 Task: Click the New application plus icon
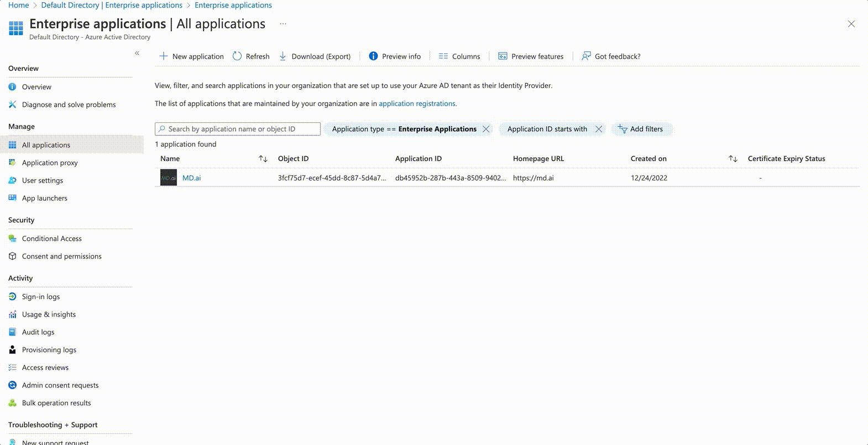[x=163, y=56]
